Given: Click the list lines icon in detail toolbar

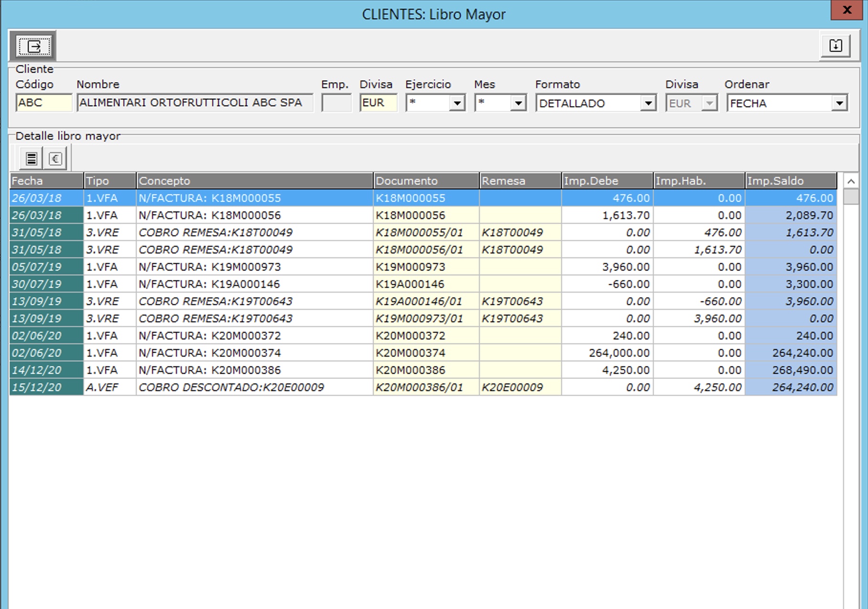Looking at the screenshot, I should (32, 159).
